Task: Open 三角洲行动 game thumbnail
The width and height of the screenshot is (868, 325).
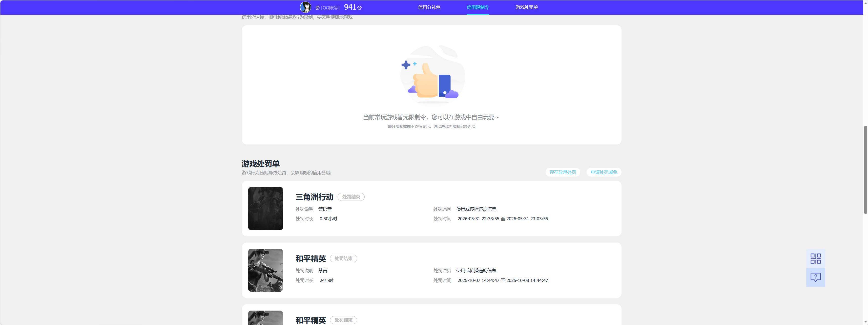Action: pos(265,208)
